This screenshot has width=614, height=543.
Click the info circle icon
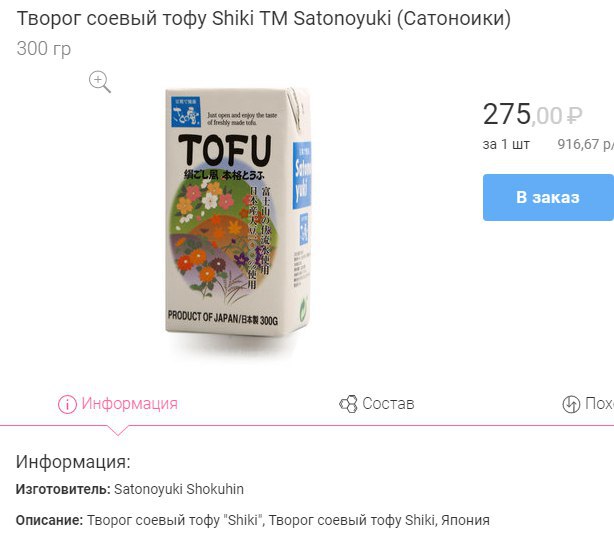pos(67,404)
